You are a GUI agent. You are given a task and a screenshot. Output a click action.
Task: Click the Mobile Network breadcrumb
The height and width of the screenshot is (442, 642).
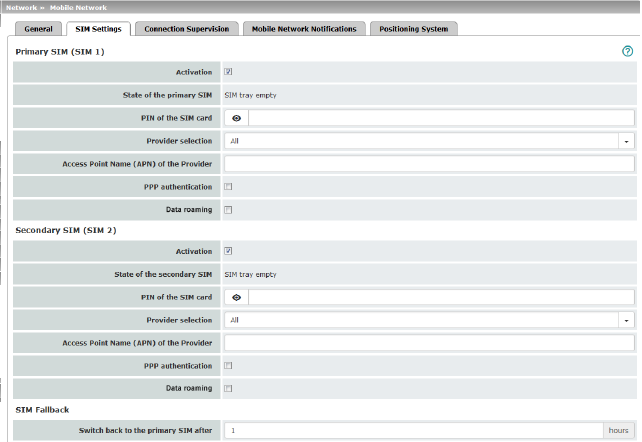point(78,8)
